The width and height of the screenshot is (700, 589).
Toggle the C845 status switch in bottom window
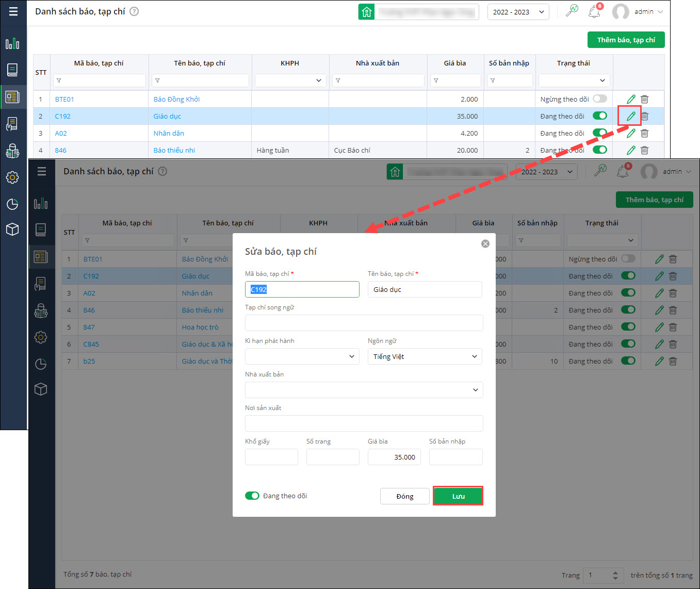click(x=628, y=343)
